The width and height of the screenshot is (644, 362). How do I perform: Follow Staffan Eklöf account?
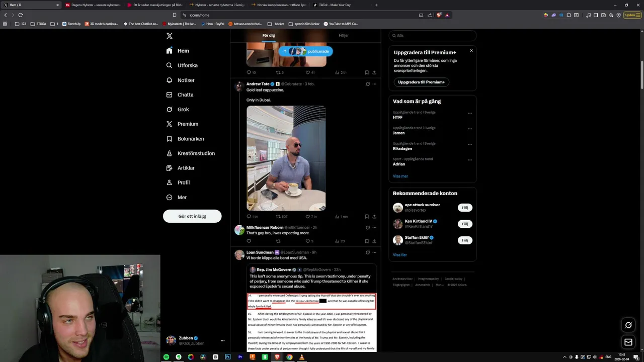coord(465,240)
